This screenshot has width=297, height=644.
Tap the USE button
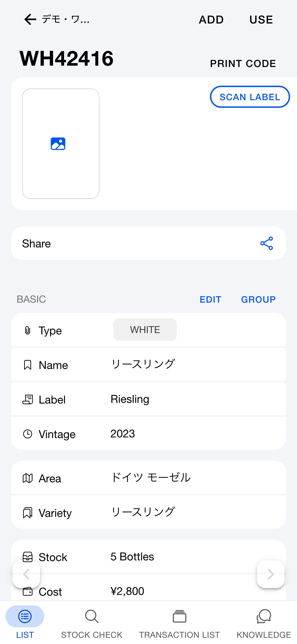tap(261, 20)
